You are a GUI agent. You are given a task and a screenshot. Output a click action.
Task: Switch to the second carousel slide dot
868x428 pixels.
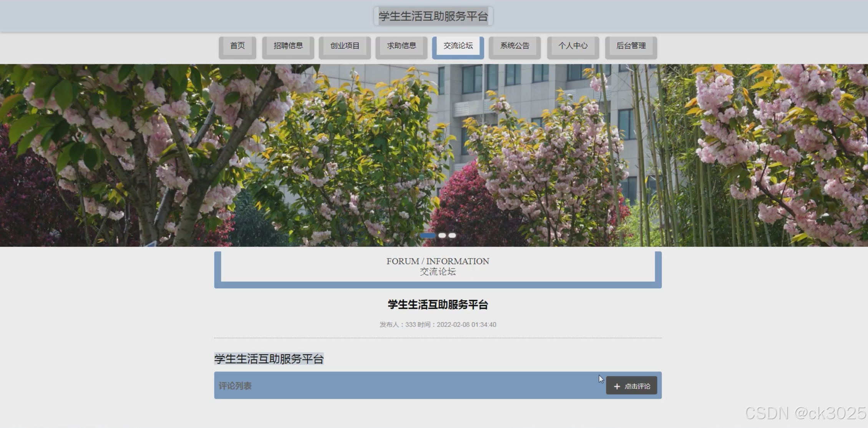click(442, 235)
